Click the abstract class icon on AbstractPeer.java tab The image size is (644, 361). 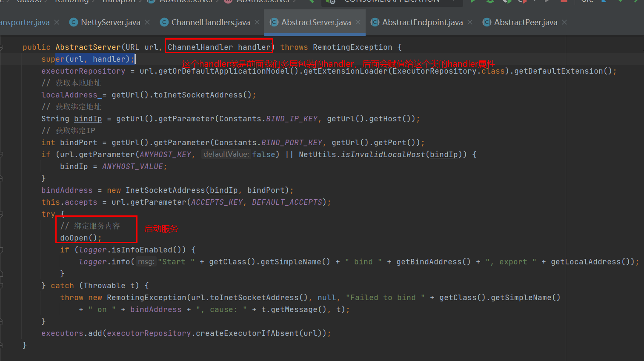point(487,22)
